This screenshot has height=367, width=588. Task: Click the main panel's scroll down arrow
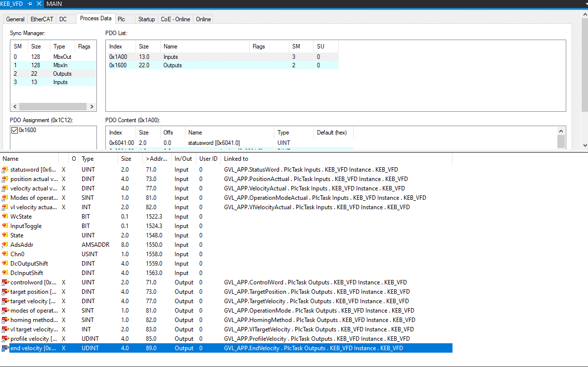(x=585, y=145)
